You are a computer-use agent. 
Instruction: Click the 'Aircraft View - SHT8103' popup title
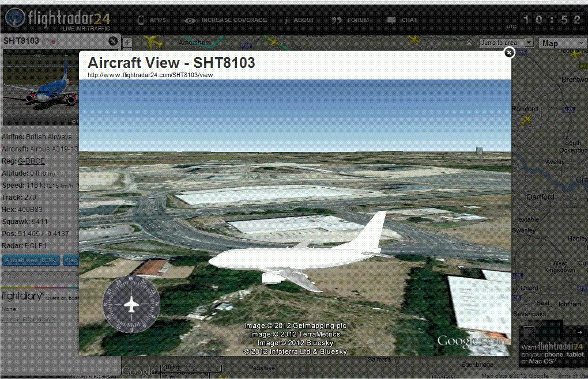point(171,63)
